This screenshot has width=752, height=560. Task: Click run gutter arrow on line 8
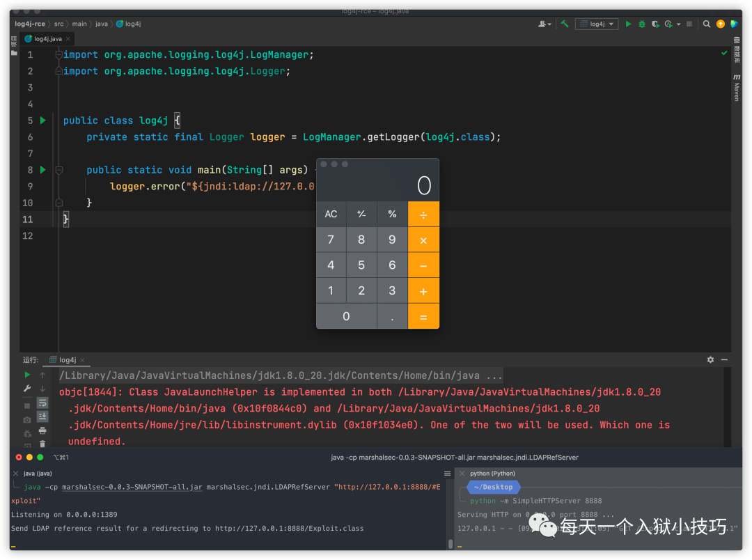coord(42,169)
